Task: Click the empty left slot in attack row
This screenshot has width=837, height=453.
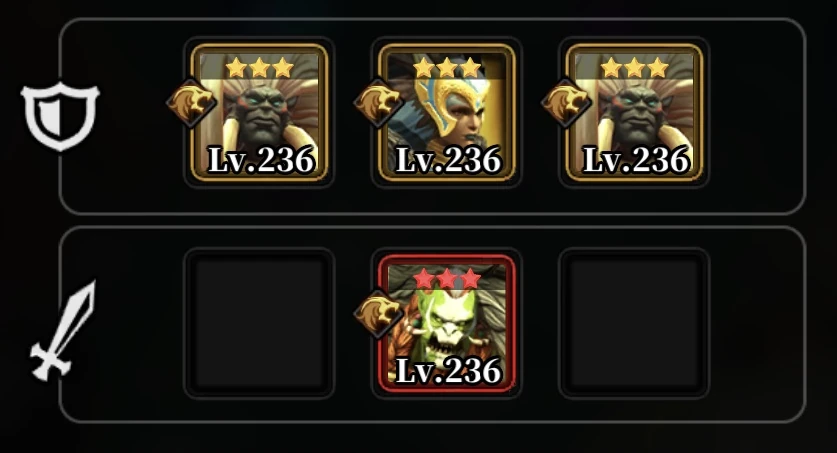Action: 259,323
